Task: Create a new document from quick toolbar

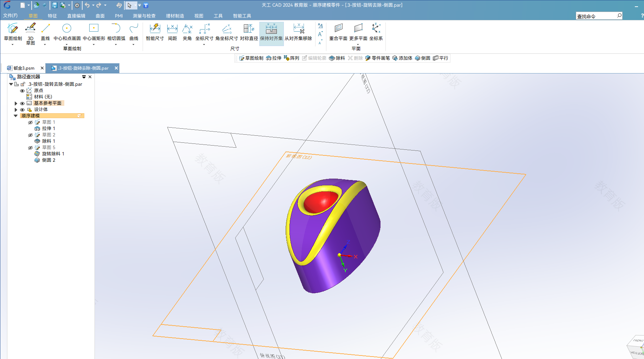Action: pyautogui.click(x=22, y=5)
